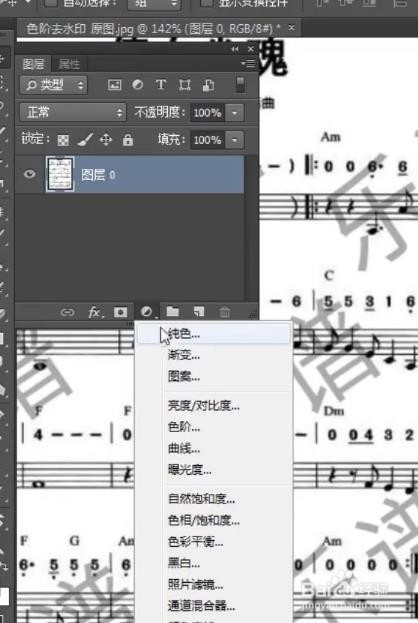Image resolution: width=418 pixels, height=623 pixels.
Task: Select the 图层 0 layer thumbnail
Action: 60,174
